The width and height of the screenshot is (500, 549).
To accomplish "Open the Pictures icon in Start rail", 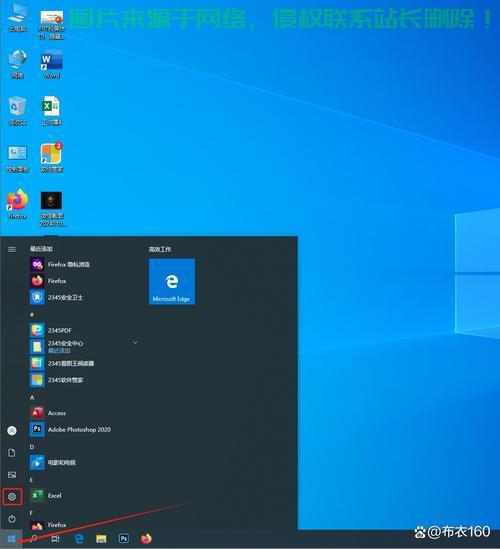I will 12,475.
